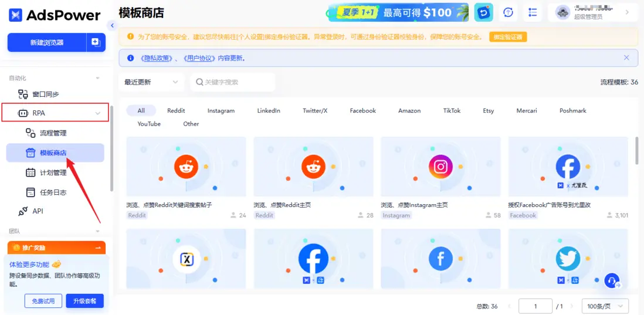Select the Mercari category tab
The image size is (644, 315).
click(527, 110)
